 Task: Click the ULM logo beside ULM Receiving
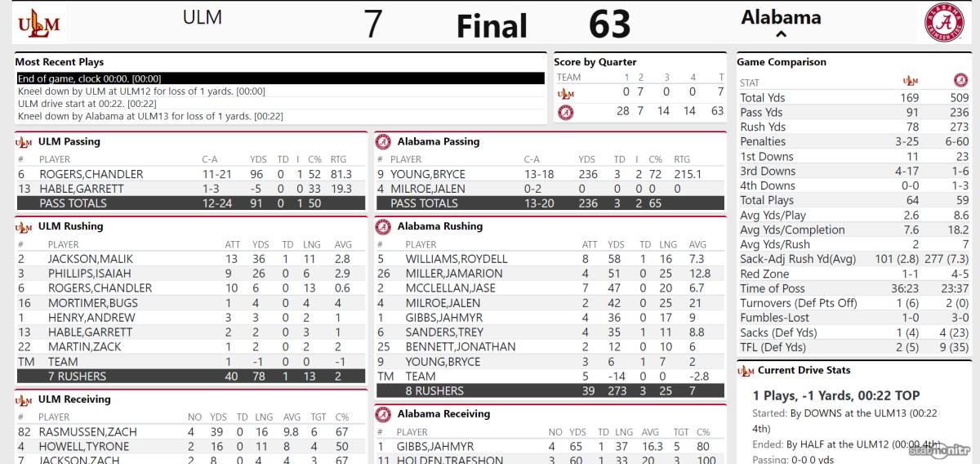(24, 400)
